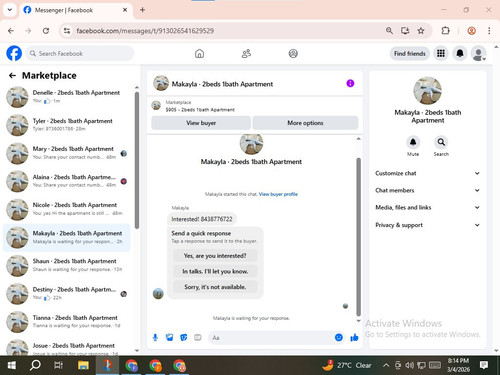This screenshot has width=500, height=375.
Task: Open Chrome profile avatar icon
Action: coord(471,31)
